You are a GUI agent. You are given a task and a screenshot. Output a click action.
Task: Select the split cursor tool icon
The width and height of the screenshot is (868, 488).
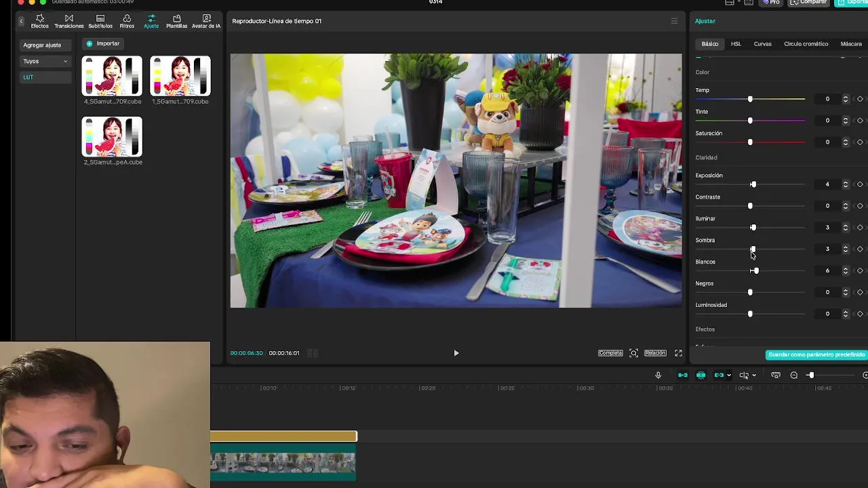[744, 375]
